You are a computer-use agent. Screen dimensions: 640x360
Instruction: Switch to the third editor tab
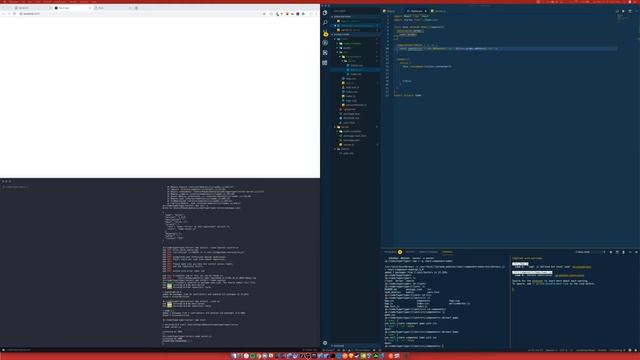pyautogui.click(x=440, y=11)
